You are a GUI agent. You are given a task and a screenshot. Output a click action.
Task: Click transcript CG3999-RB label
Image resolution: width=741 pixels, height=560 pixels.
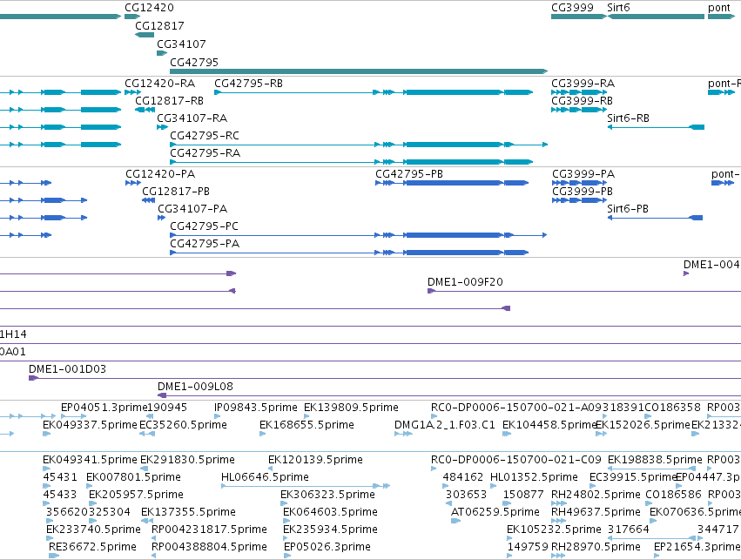click(x=583, y=101)
